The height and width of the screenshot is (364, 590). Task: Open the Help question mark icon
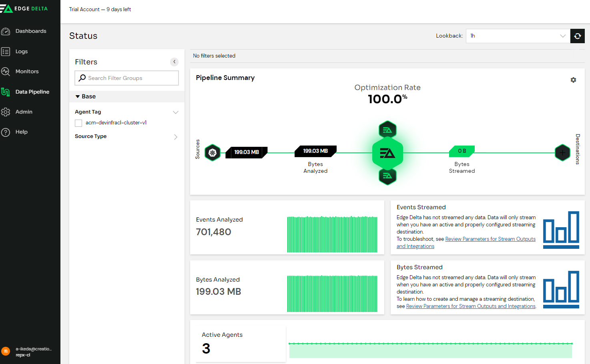point(6,132)
